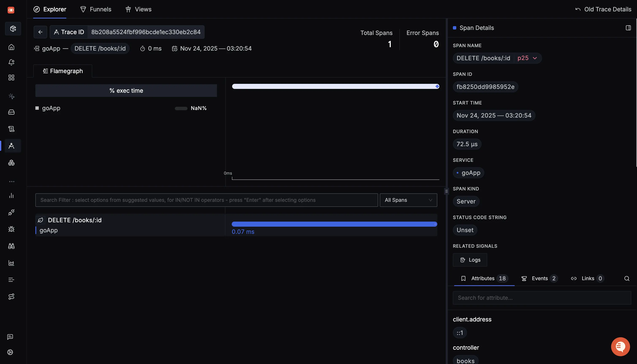Image resolution: width=637 pixels, height=364 pixels.
Task: Open the All Spans dropdown
Action: pyautogui.click(x=408, y=200)
